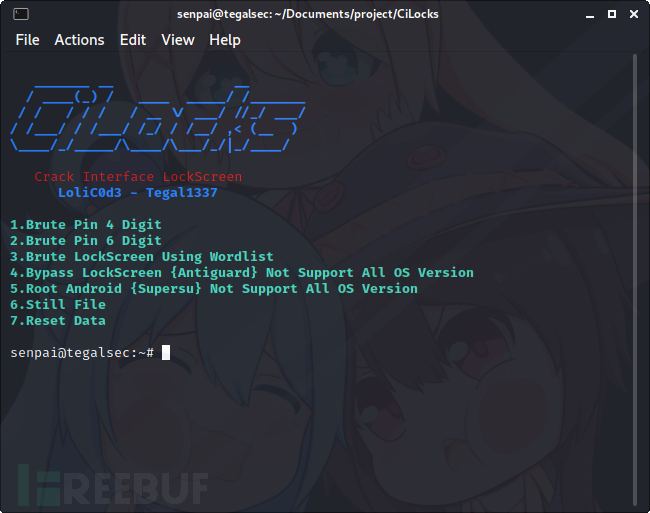The image size is (650, 513).
Task: Click the 'Bypass LockScreen {Antiguard}' line
Action: [242, 273]
